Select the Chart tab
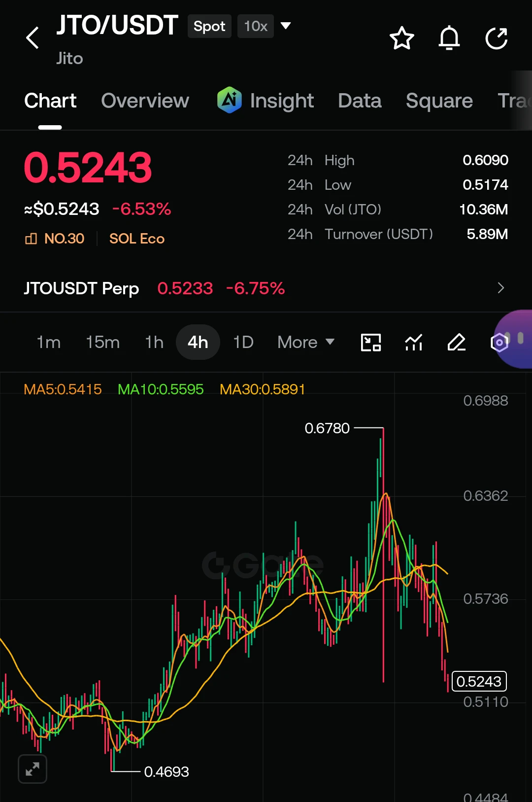Viewport: 532px width, 802px height. (x=50, y=101)
